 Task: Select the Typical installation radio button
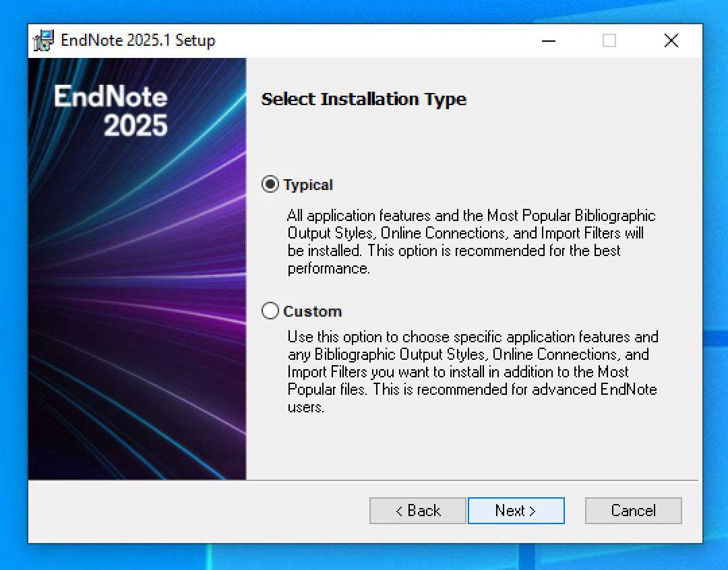(270, 185)
